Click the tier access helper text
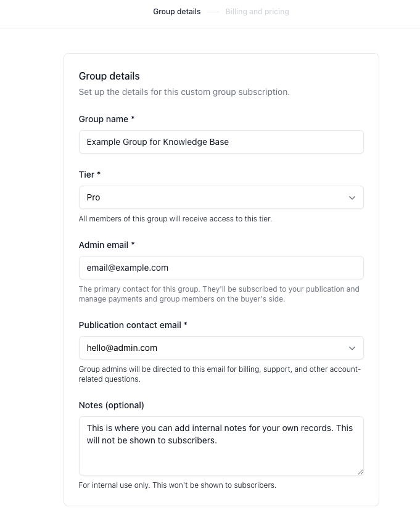 coord(175,219)
